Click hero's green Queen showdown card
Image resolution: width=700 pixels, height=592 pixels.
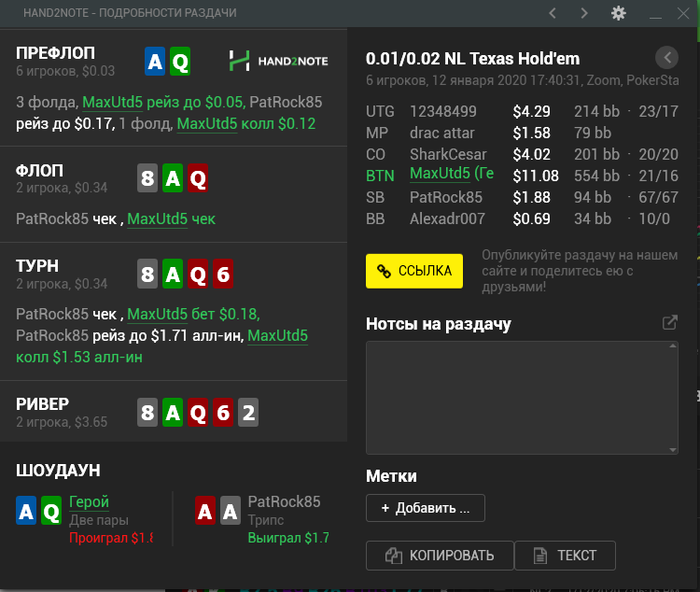point(51,511)
